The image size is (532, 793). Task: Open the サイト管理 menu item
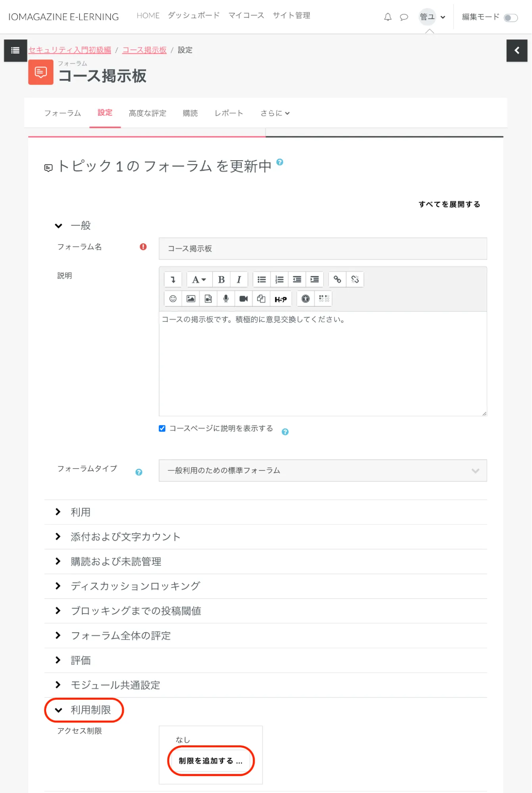click(x=291, y=15)
